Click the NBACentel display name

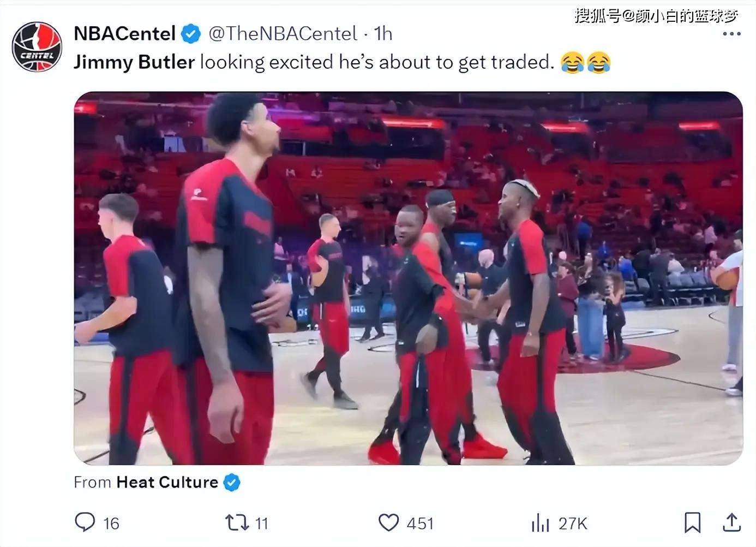click(124, 34)
